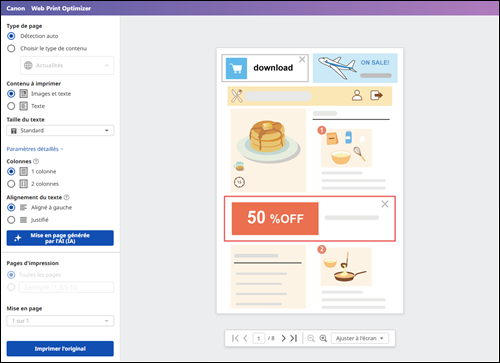Click help icon next to Colonnes
Image resolution: width=500 pixels, height=363 pixels.
(x=36, y=161)
